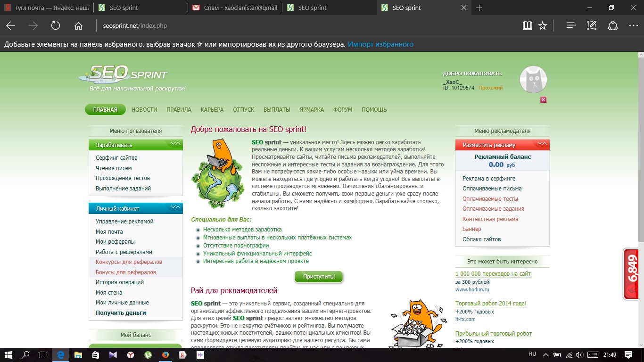The image size is (644, 362).
Task: Open Облако сайтов link
Action: (x=481, y=239)
